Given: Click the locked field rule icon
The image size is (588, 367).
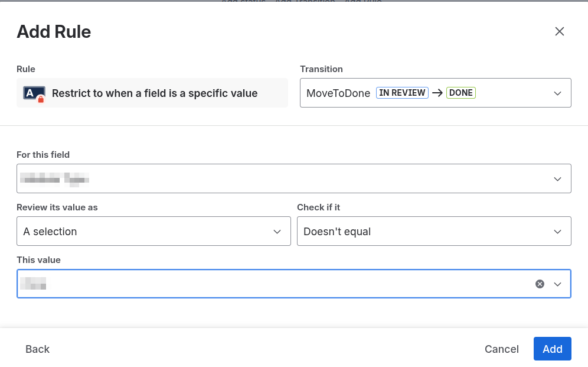Looking at the screenshot, I should (x=34, y=93).
